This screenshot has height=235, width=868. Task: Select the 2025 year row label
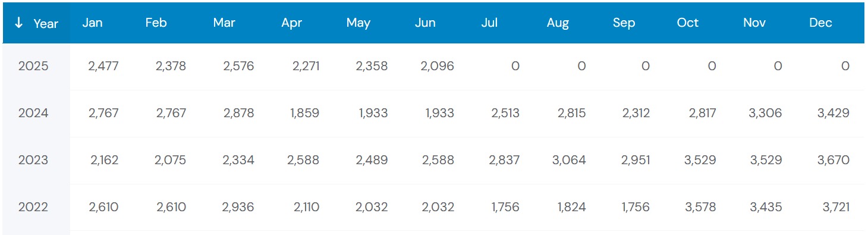(x=33, y=66)
